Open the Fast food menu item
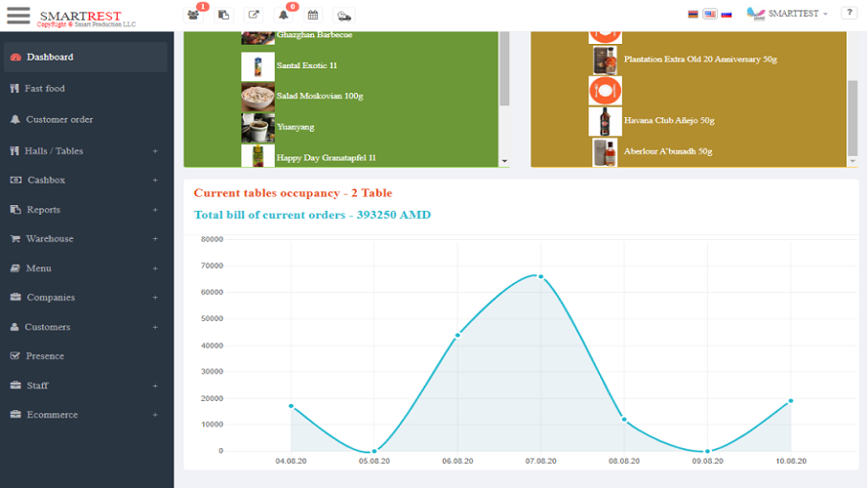 [45, 88]
